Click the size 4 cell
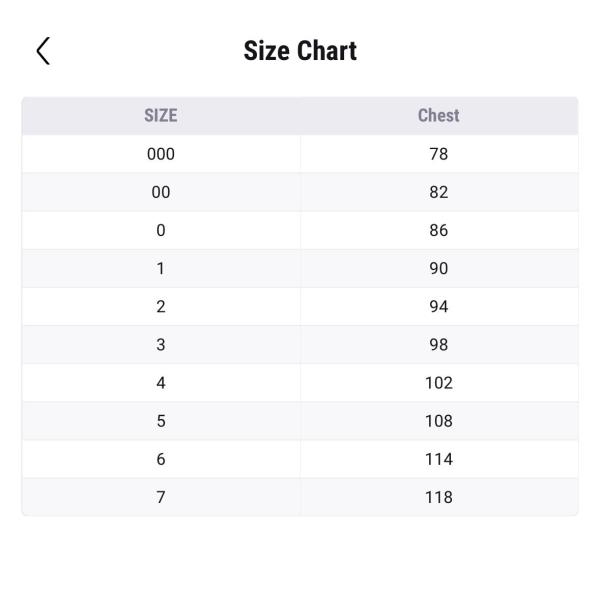 [160, 383]
